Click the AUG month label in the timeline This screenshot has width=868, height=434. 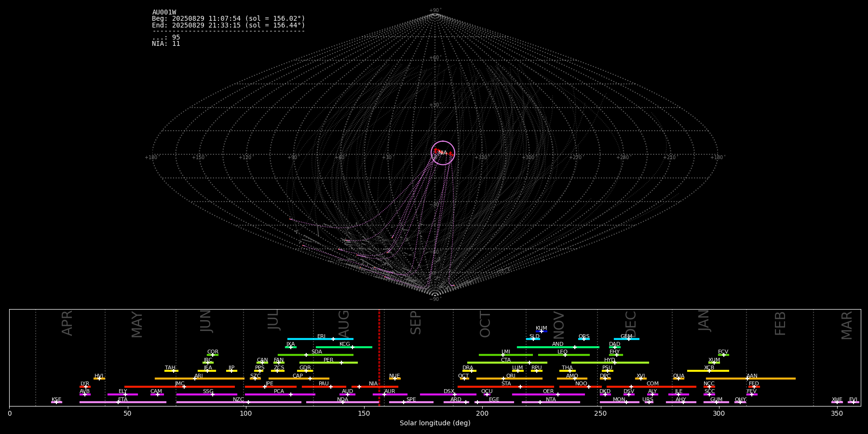[344, 322]
